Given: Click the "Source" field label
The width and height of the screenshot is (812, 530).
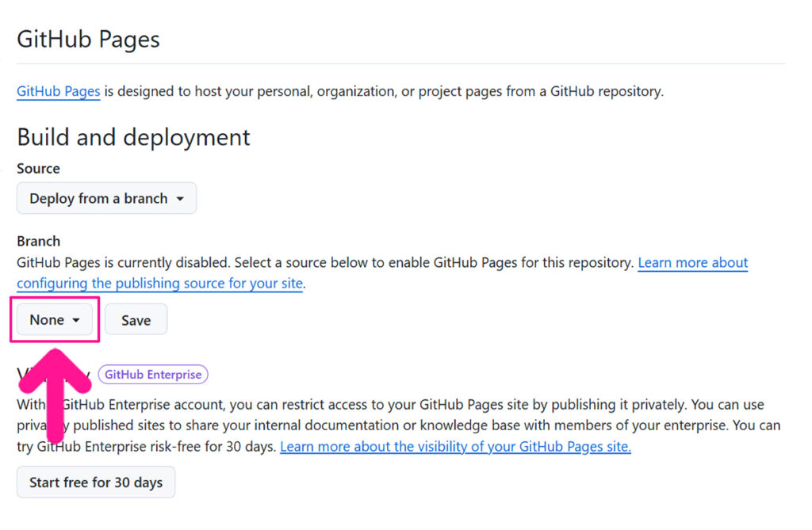Looking at the screenshot, I should coord(38,169).
